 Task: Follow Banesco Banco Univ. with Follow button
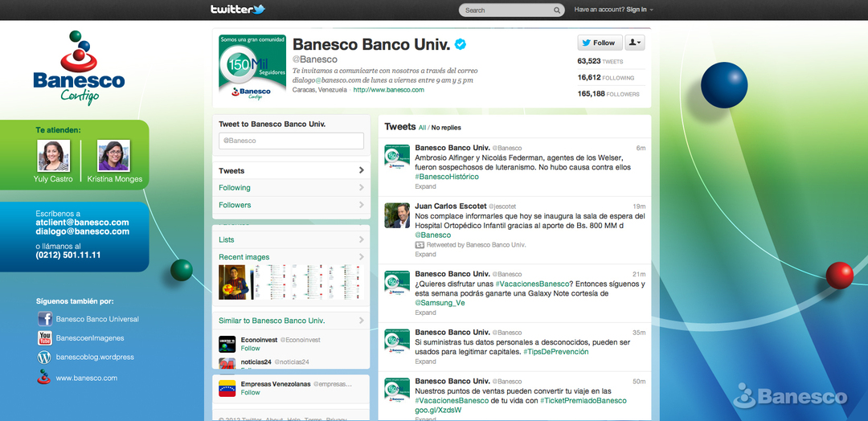point(599,43)
